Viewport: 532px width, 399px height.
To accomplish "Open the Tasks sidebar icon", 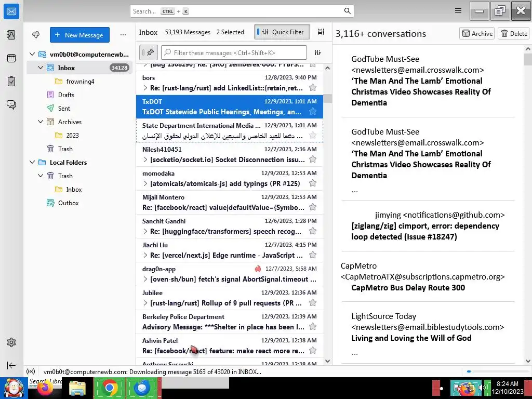I will click(x=11, y=82).
